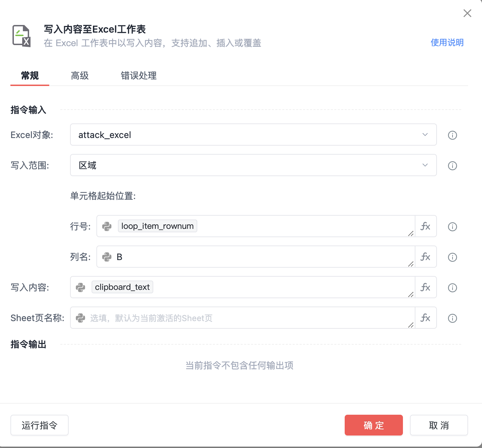Run the command via 运行指令
Viewport: 482px width, 448px height.
(x=39, y=425)
